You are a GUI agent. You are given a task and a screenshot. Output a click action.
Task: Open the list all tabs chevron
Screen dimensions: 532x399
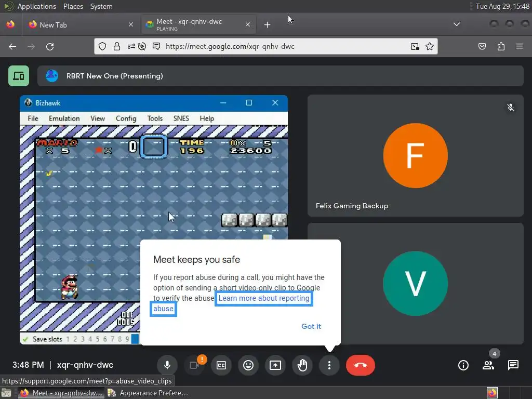coord(457,24)
